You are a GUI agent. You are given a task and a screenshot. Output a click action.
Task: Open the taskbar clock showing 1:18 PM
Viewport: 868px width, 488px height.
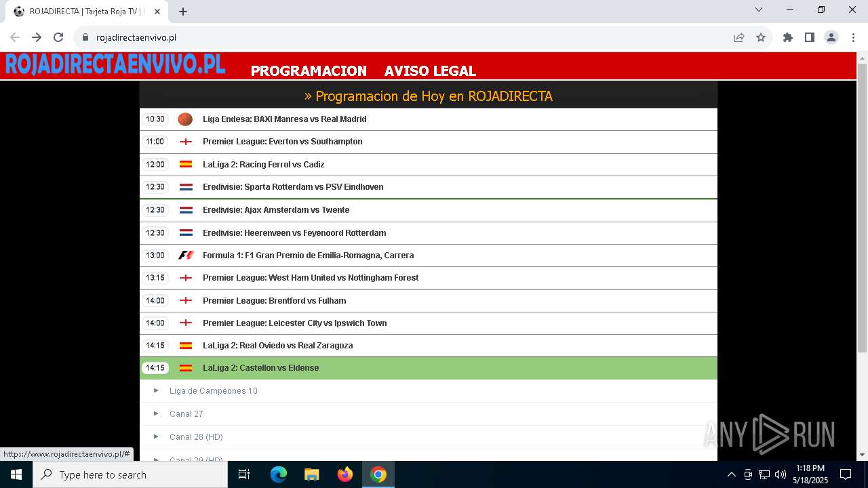tap(810, 474)
